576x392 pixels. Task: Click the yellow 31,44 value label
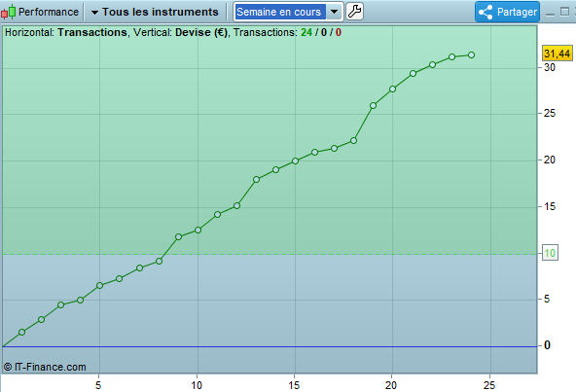[558, 53]
